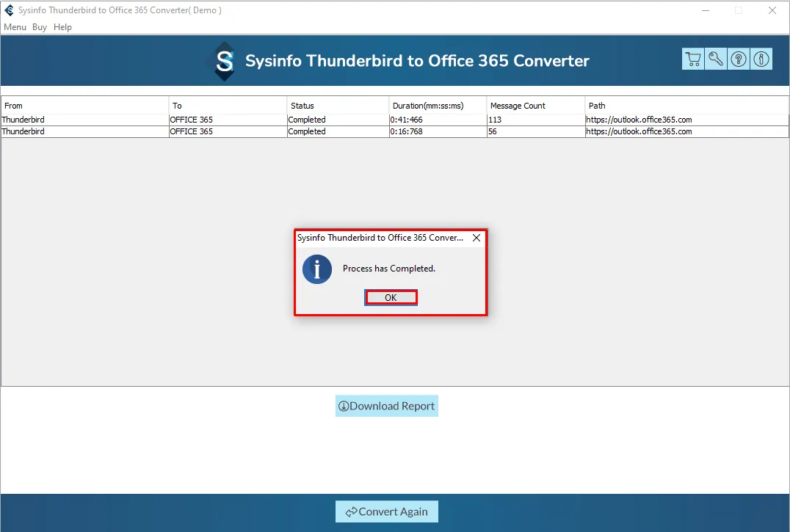Click OFFICE 365 in the 0:41:466 row
Image resolution: width=790 pixels, height=532 pixels.
tap(228, 120)
